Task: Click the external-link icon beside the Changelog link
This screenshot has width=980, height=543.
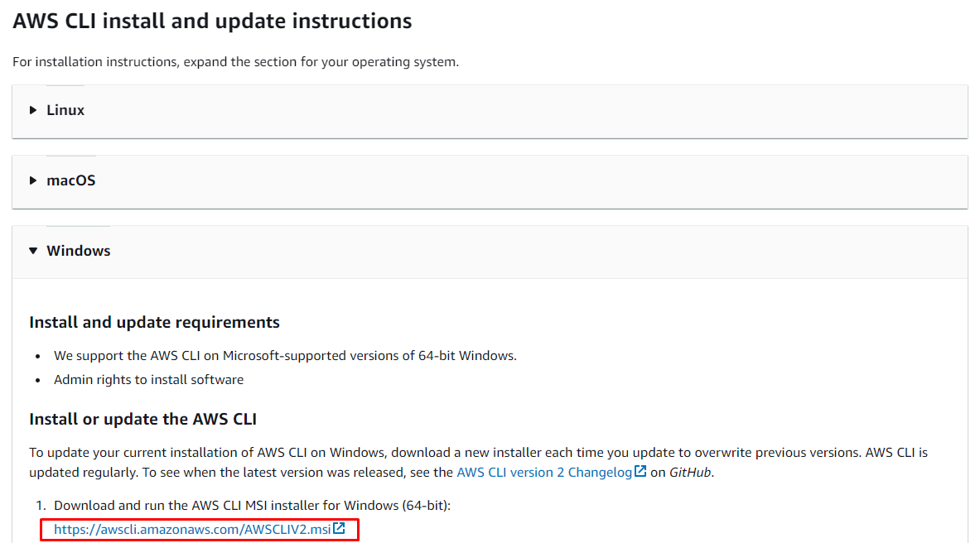Action: [640, 472]
